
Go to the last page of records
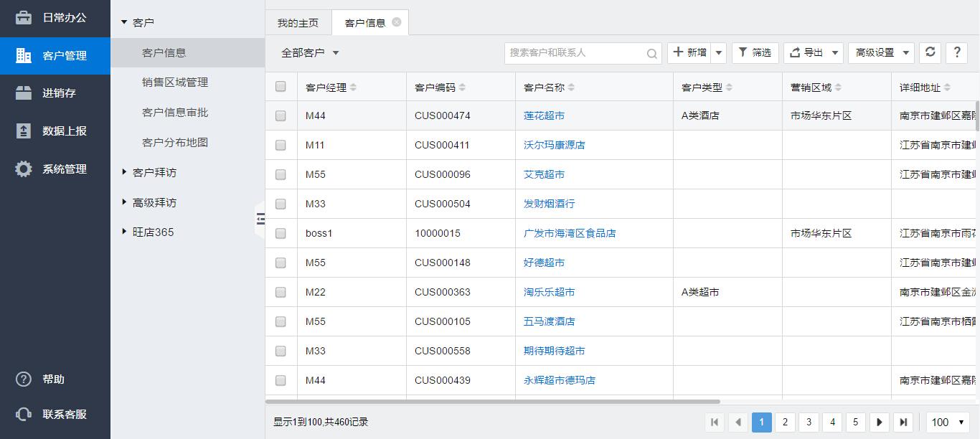click(903, 423)
